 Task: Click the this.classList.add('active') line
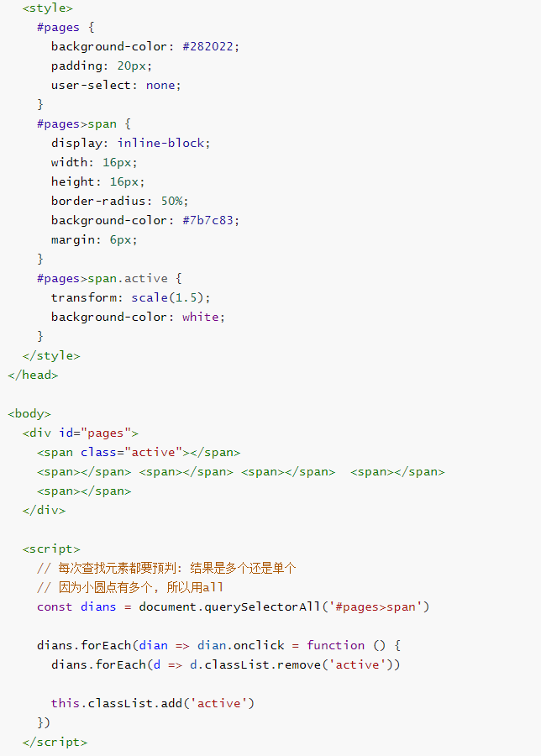click(x=152, y=703)
